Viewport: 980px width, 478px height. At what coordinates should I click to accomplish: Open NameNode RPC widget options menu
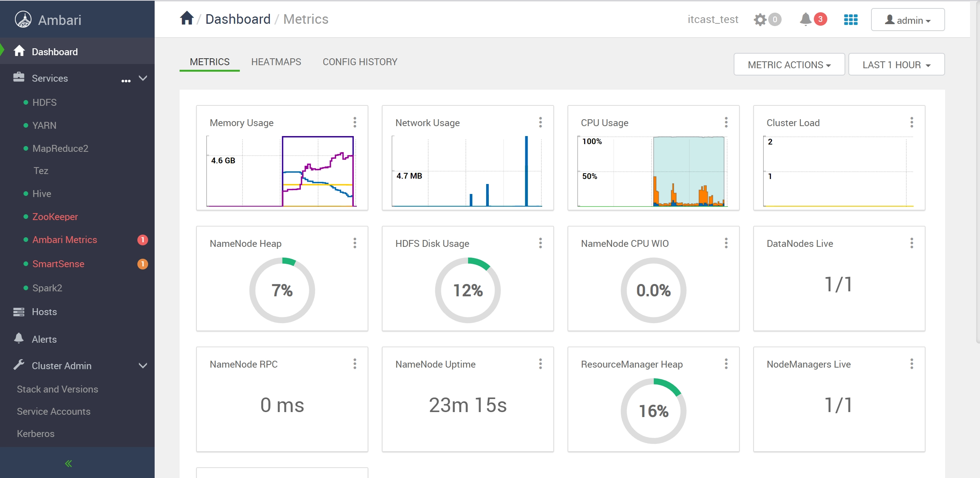pos(355,364)
